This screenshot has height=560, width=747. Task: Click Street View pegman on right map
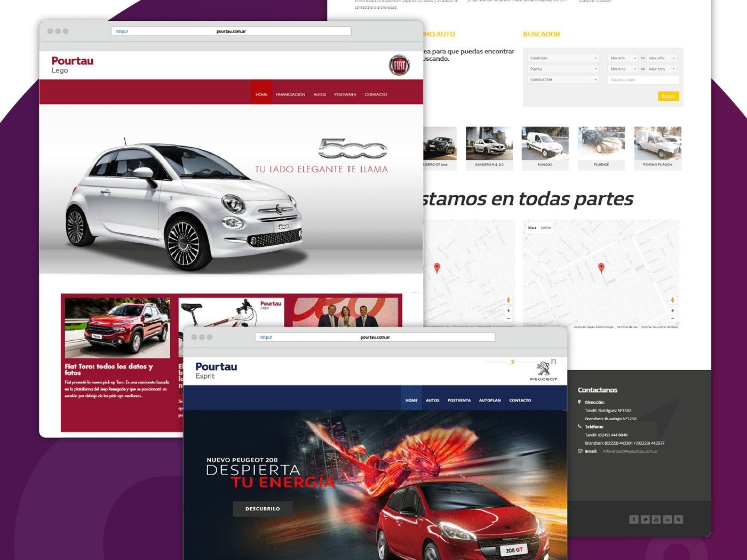[x=672, y=300]
